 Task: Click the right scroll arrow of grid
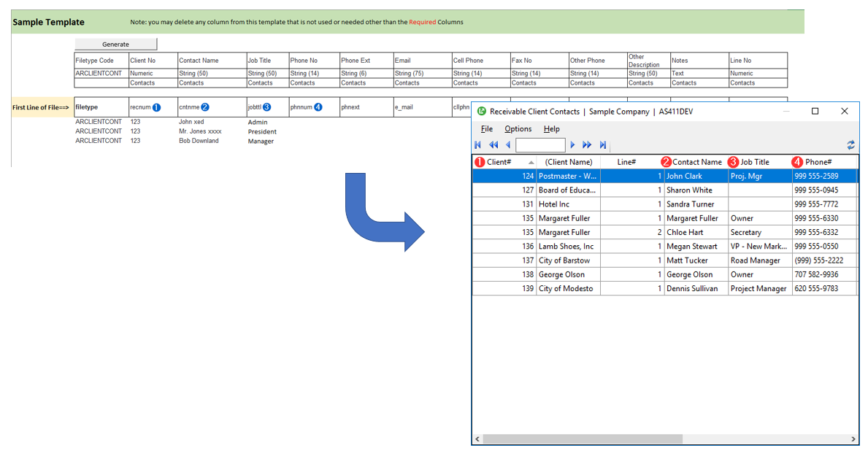853,439
